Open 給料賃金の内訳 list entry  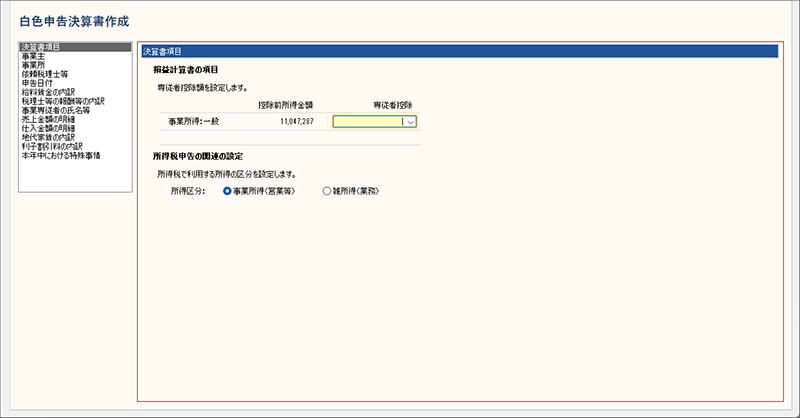(x=47, y=92)
